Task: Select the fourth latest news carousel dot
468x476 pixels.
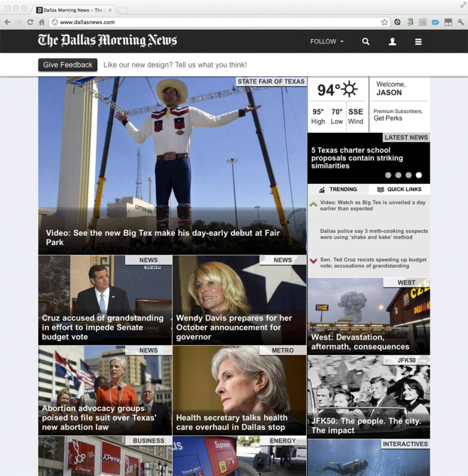Action: pos(419,175)
